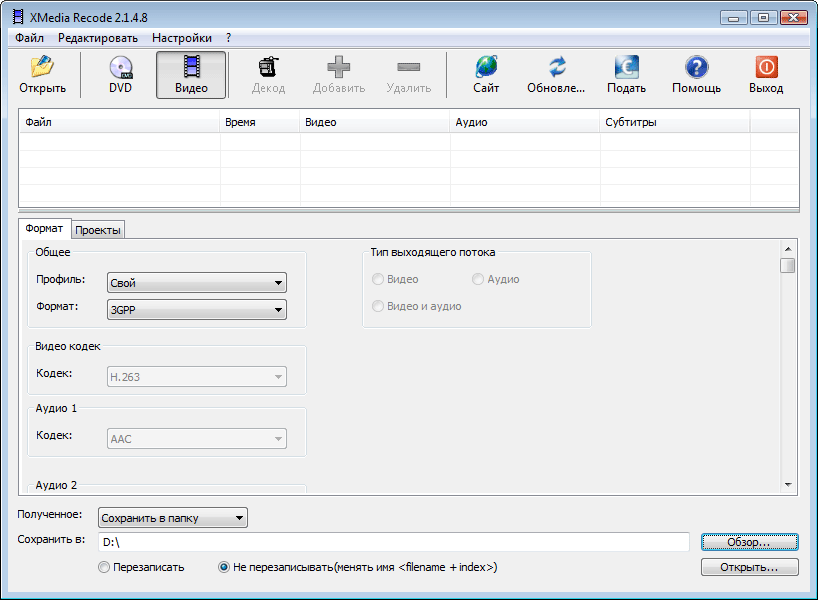The width and height of the screenshot is (818, 600).
Task: Switch to the Формат tab
Action: point(44,229)
